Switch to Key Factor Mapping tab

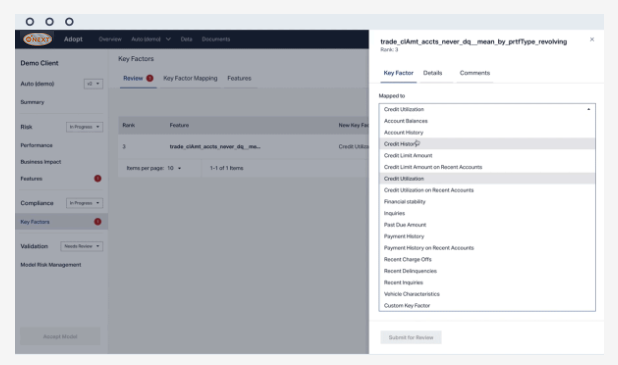(190, 78)
